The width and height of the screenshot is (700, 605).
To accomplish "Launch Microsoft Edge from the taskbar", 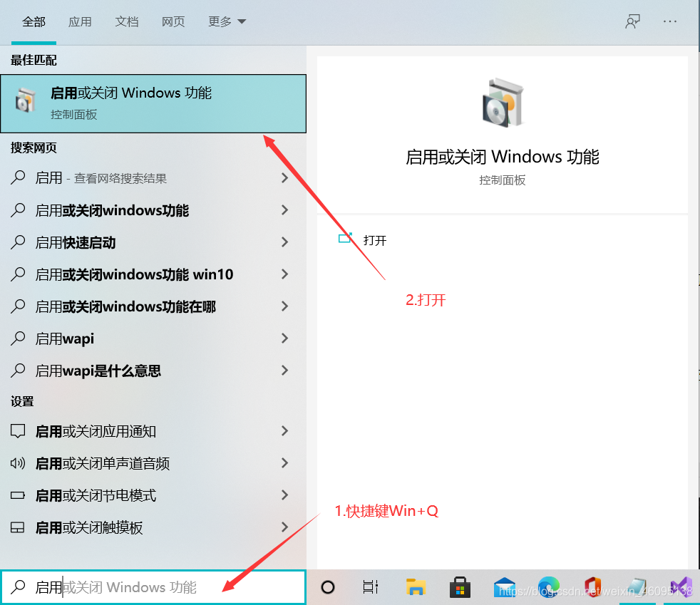I will coord(549,587).
